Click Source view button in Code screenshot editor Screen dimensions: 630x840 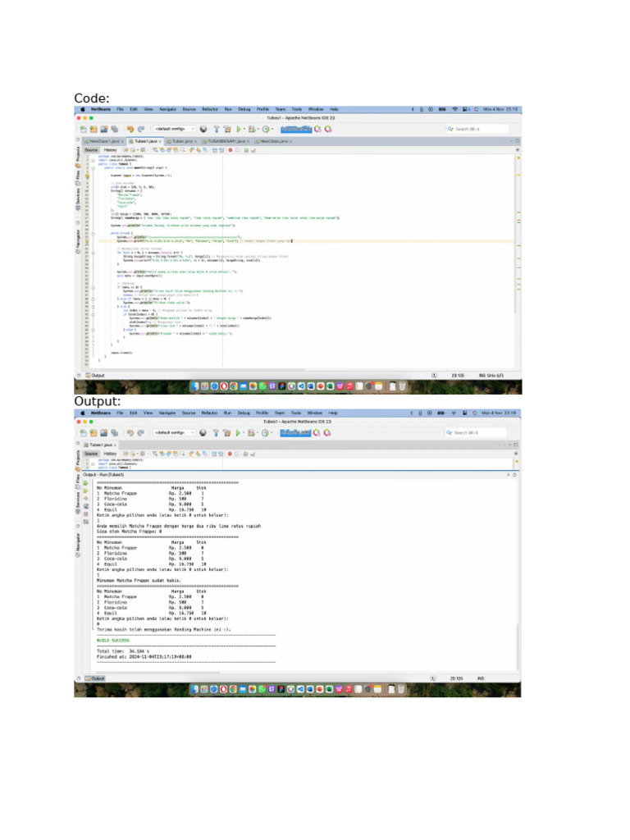(x=92, y=150)
